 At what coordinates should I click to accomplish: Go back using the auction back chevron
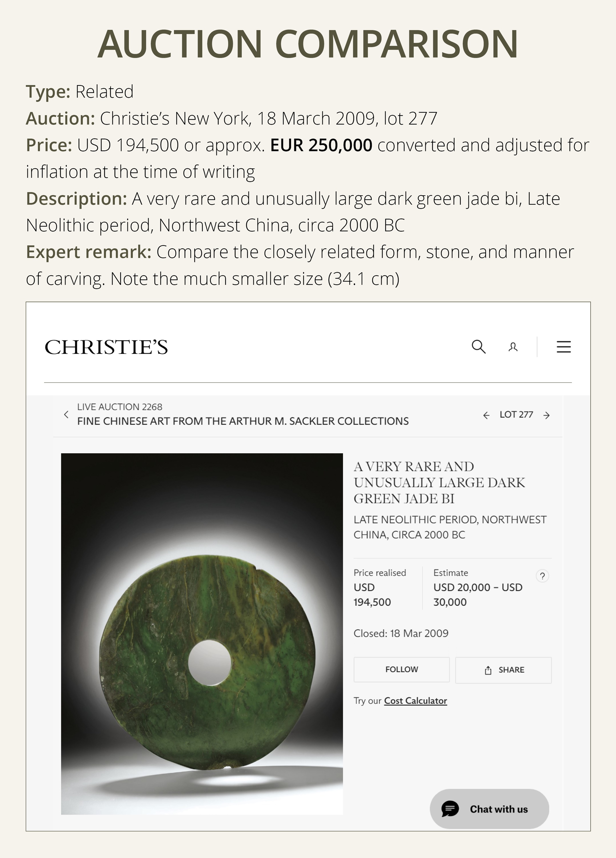67,414
